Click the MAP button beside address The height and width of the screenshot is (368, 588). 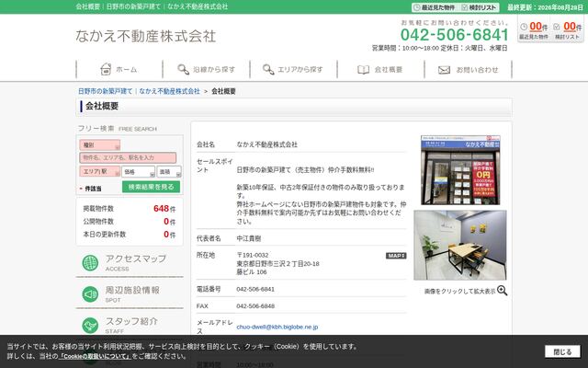pos(396,256)
